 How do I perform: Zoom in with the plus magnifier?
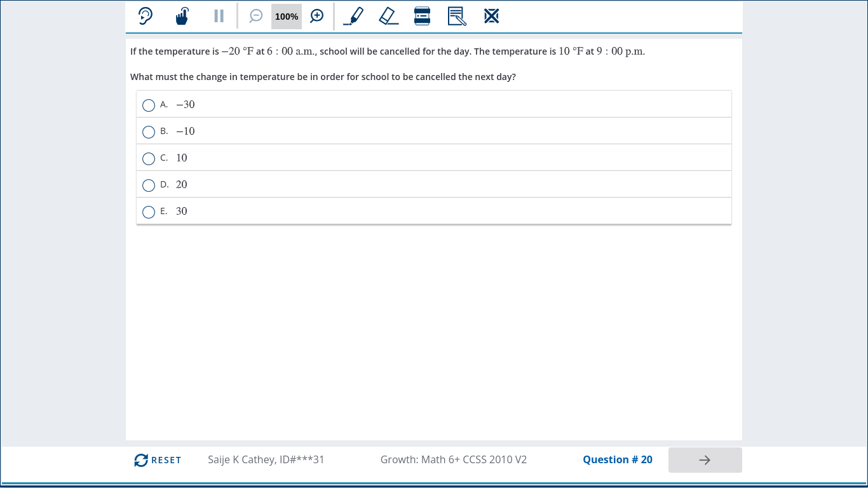[x=317, y=16]
